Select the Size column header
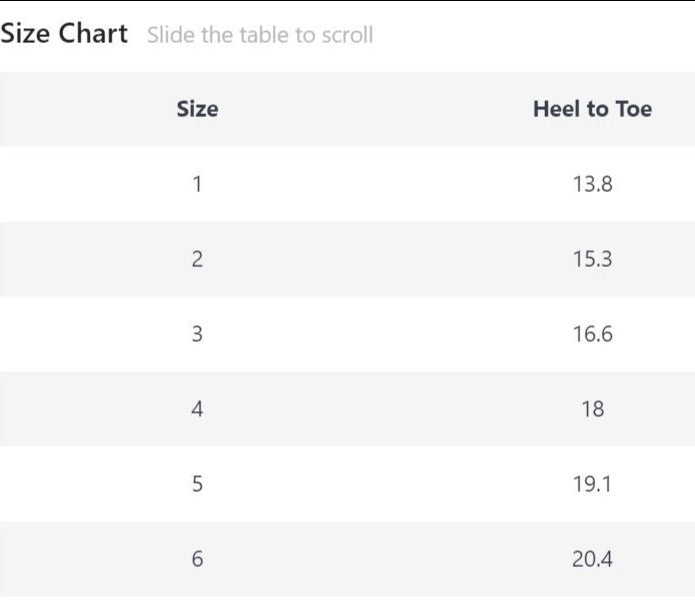This screenshot has height=600, width=695. (x=197, y=109)
